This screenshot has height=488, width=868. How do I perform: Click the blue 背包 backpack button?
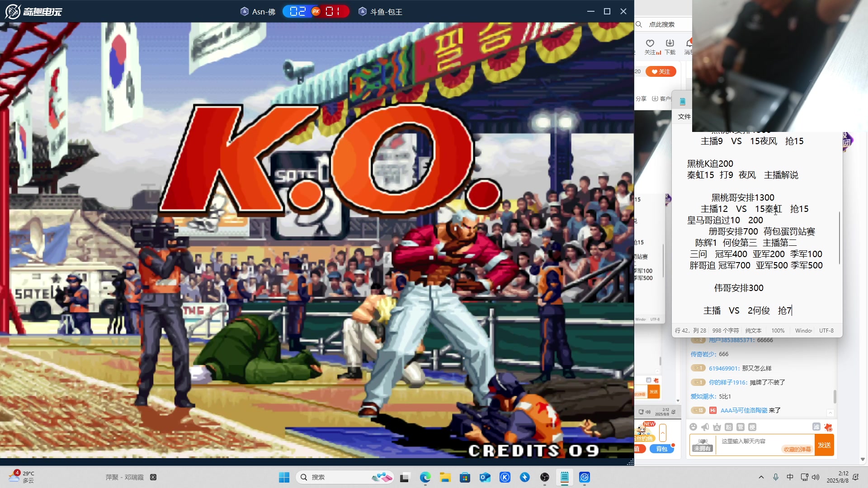coord(662,449)
